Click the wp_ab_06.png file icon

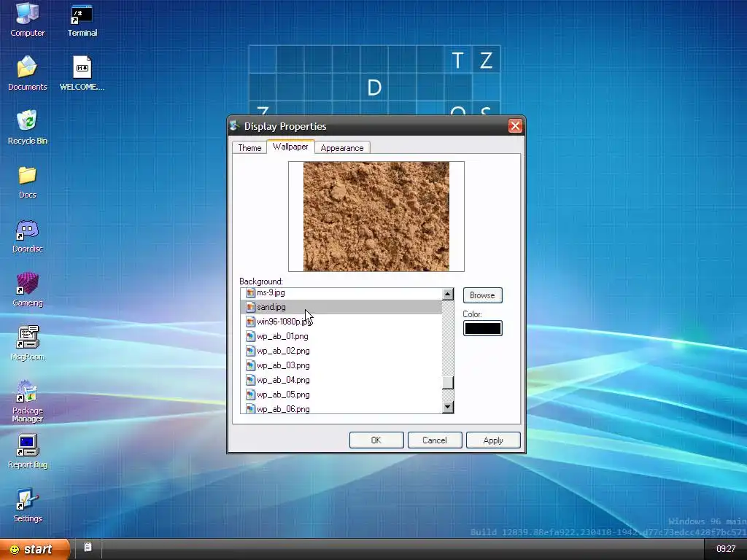pyautogui.click(x=250, y=408)
